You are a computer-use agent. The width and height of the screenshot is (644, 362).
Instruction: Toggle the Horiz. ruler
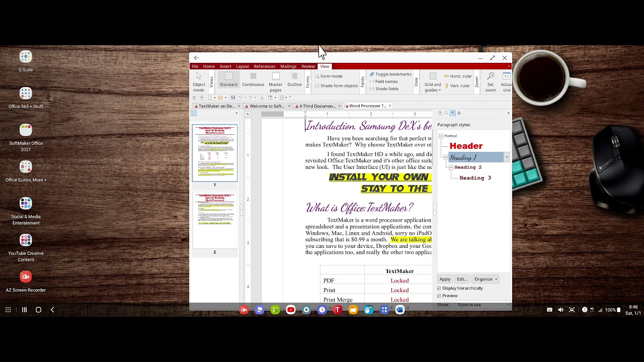(x=458, y=76)
